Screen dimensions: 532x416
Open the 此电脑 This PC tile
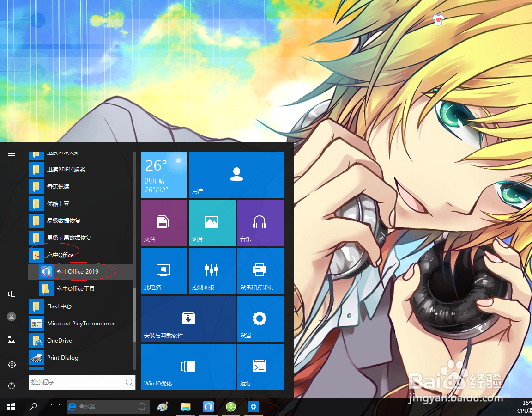pyautogui.click(x=164, y=271)
